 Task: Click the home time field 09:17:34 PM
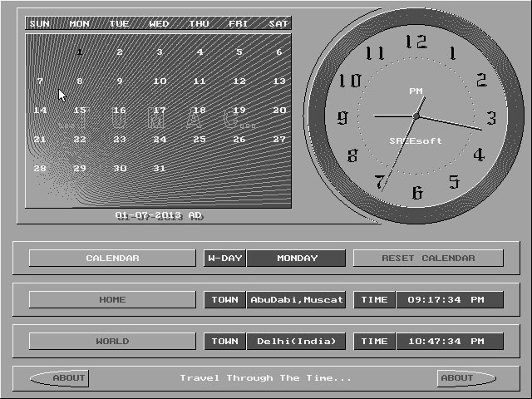pos(450,299)
